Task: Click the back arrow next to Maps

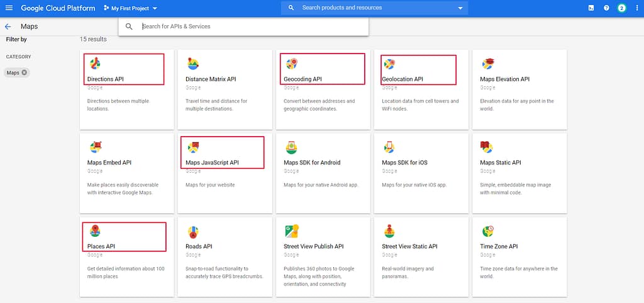Action: pos(8,26)
